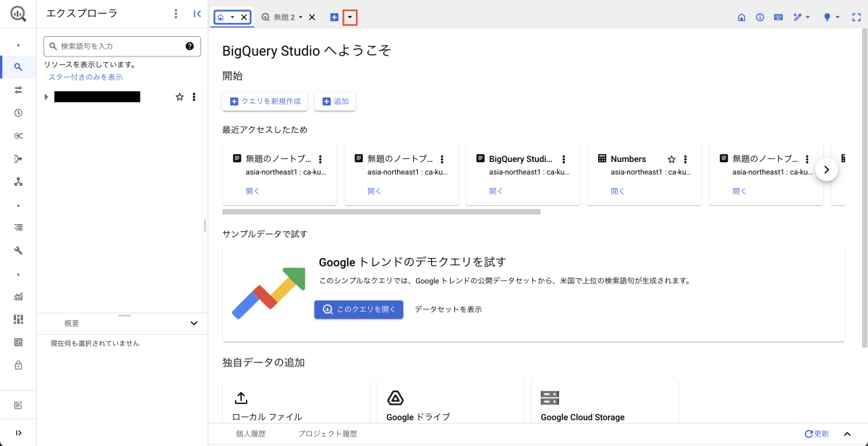Click 開く on BigQuery Studi... card
Viewport: 868px width, 446px height.
tap(496, 192)
